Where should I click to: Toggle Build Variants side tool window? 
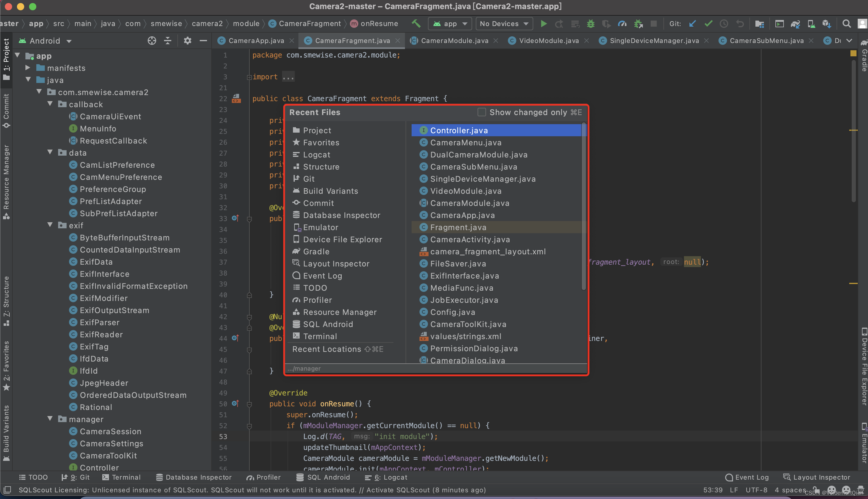[6, 434]
